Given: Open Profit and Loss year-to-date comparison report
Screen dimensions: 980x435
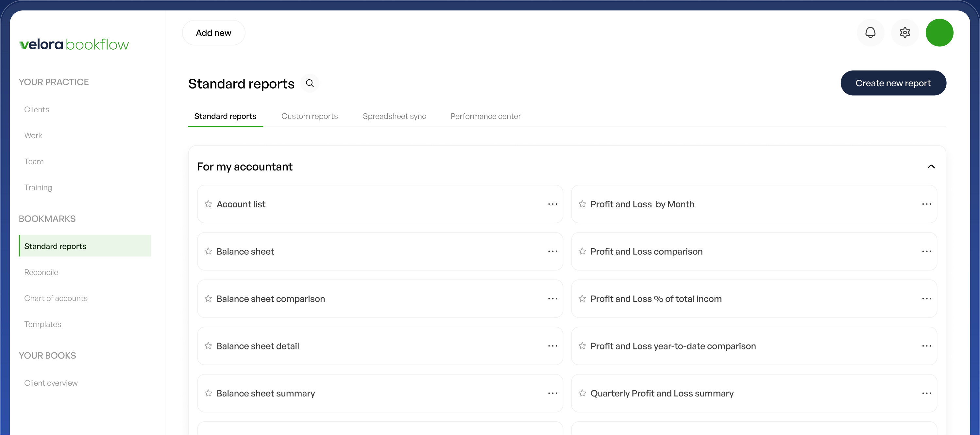Looking at the screenshot, I should coord(754,346).
